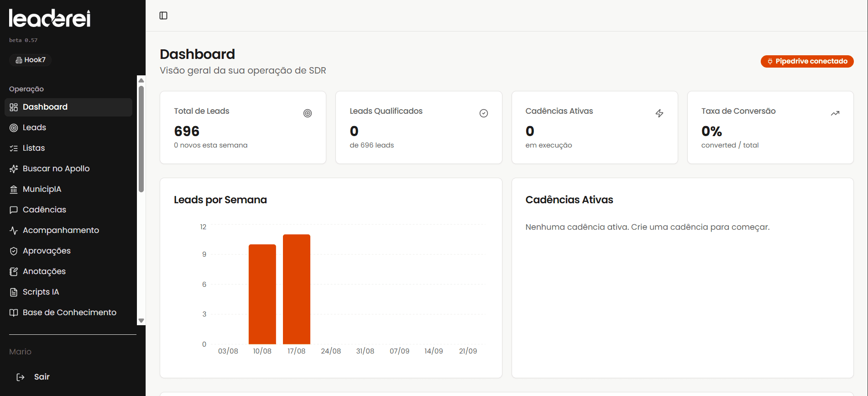This screenshot has width=868, height=396.
Task: Click the sidebar scrollbar down arrow
Action: pyautogui.click(x=141, y=321)
